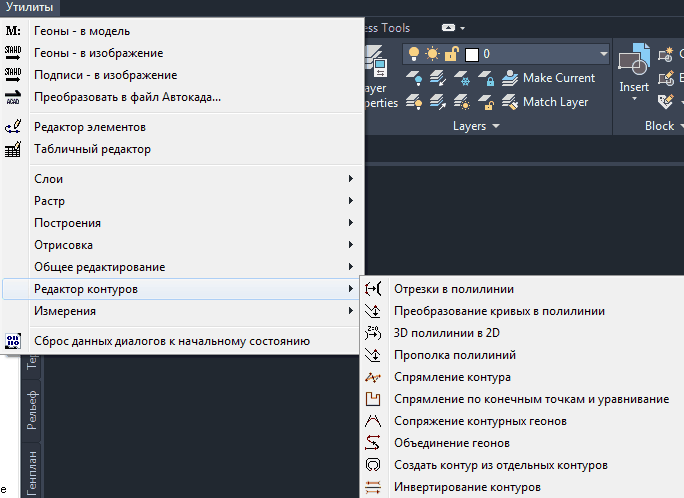Click the Отрезки в полилинии icon
This screenshot has width=684, height=498.
373,289
